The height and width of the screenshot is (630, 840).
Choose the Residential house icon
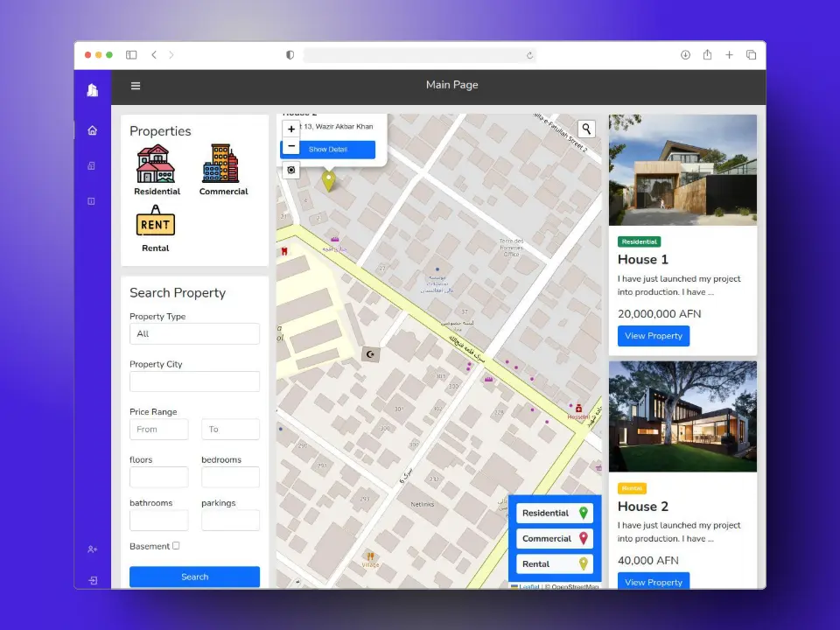tap(156, 164)
